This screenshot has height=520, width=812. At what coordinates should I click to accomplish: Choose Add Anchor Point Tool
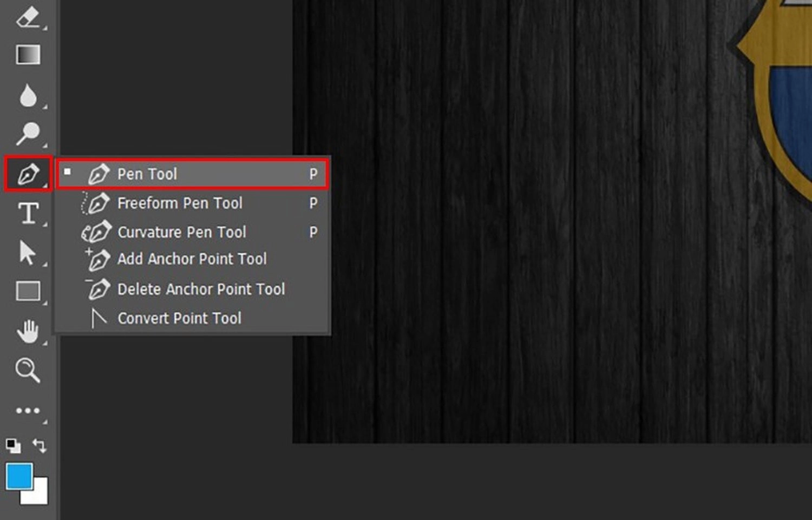pyautogui.click(x=192, y=259)
